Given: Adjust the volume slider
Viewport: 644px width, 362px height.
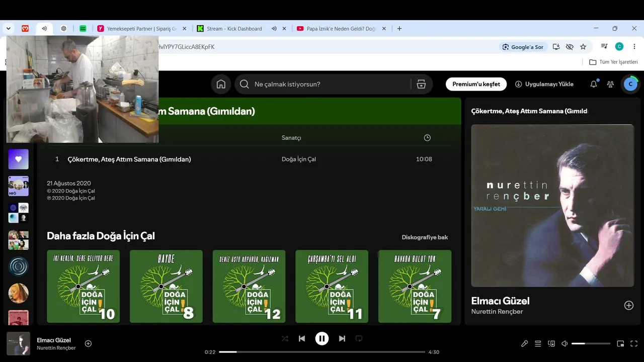Looking at the screenshot, I should click(591, 344).
